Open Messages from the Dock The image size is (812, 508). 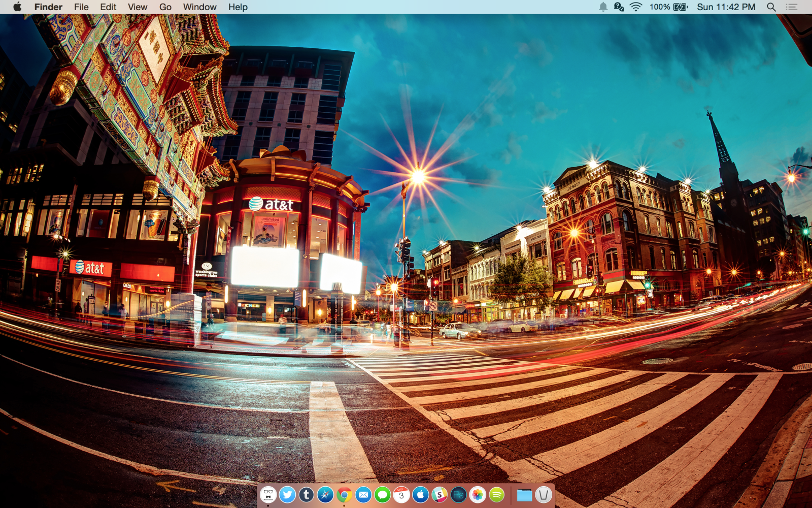pyautogui.click(x=383, y=494)
